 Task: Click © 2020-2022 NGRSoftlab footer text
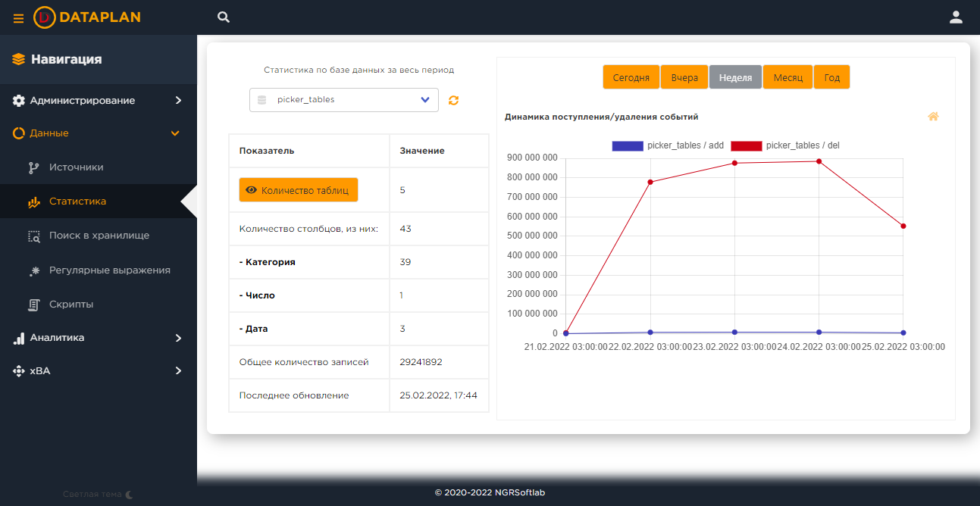click(x=490, y=492)
